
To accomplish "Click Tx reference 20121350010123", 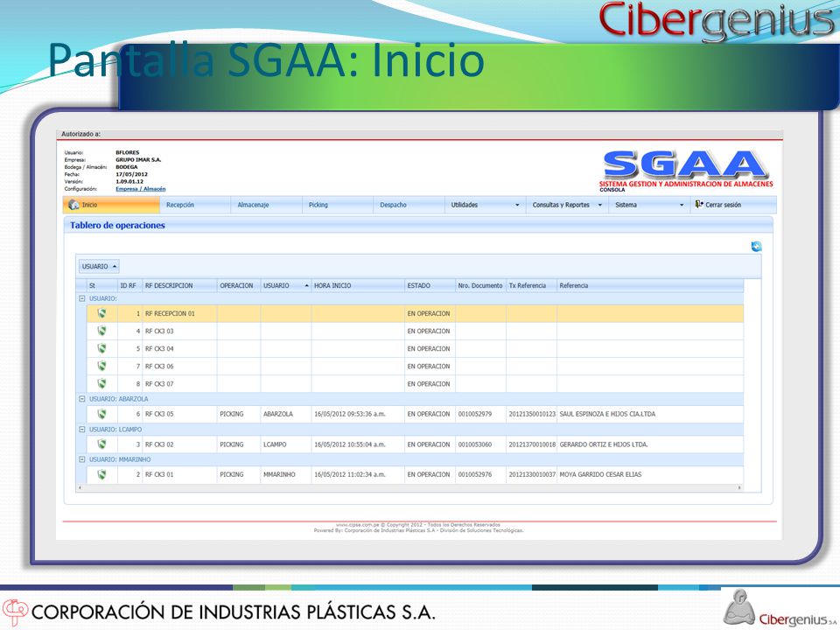I will pos(532,414).
